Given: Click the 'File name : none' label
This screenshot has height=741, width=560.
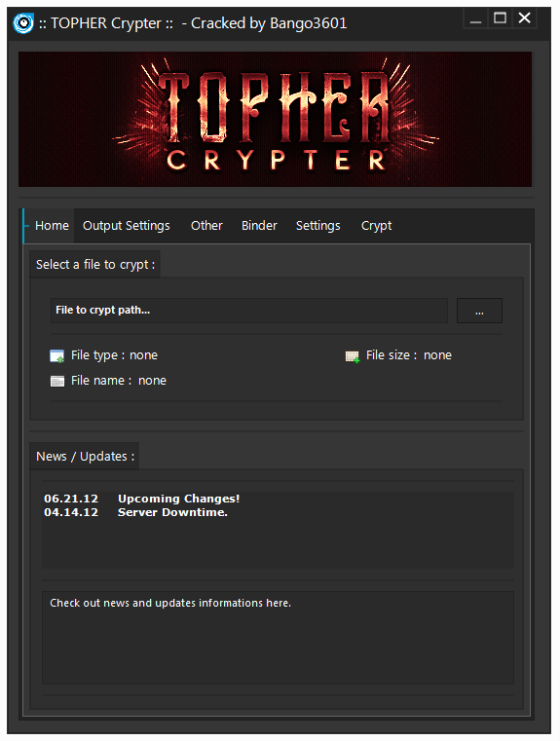Looking at the screenshot, I should pyautogui.click(x=119, y=381).
